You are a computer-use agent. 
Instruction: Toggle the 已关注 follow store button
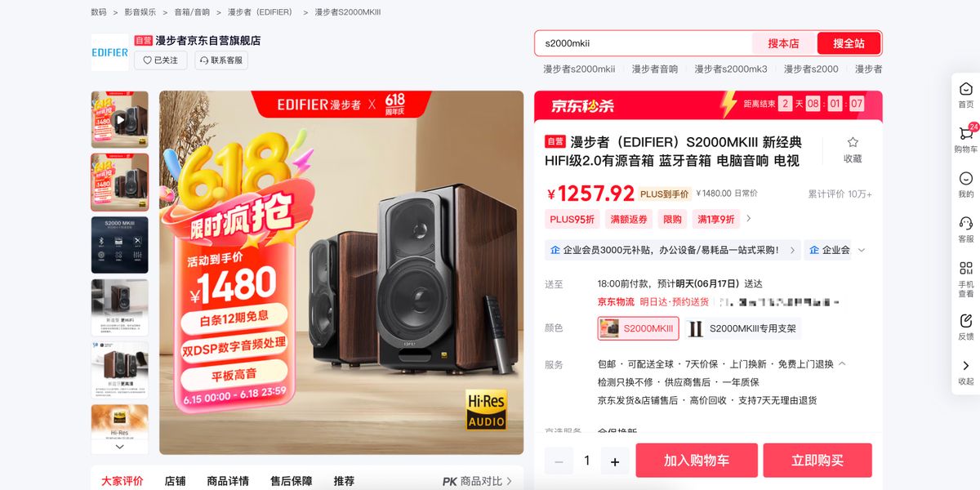pyautogui.click(x=161, y=60)
